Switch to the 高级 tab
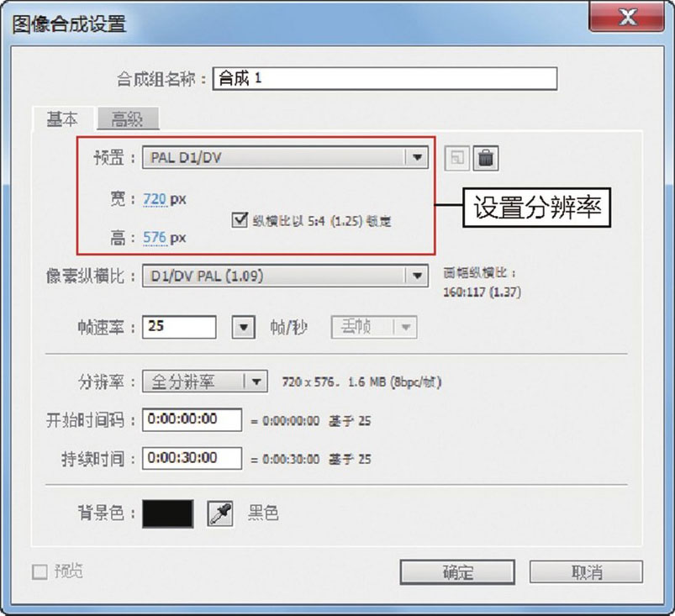The image size is (675, 616). click(128, 118)
